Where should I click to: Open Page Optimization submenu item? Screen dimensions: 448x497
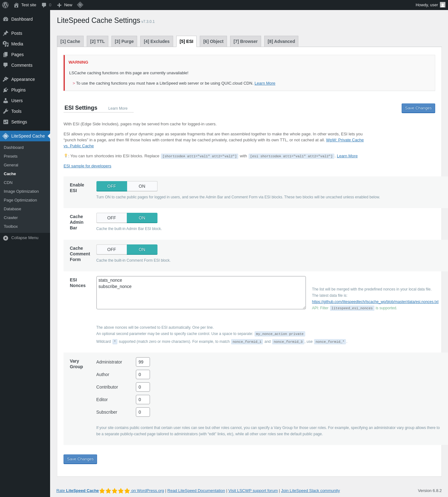point(25,200)
